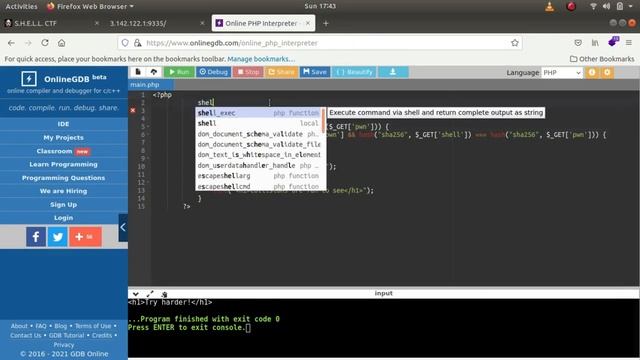Select the escapeshellcmd suggestion

click(x=258, y=186)
